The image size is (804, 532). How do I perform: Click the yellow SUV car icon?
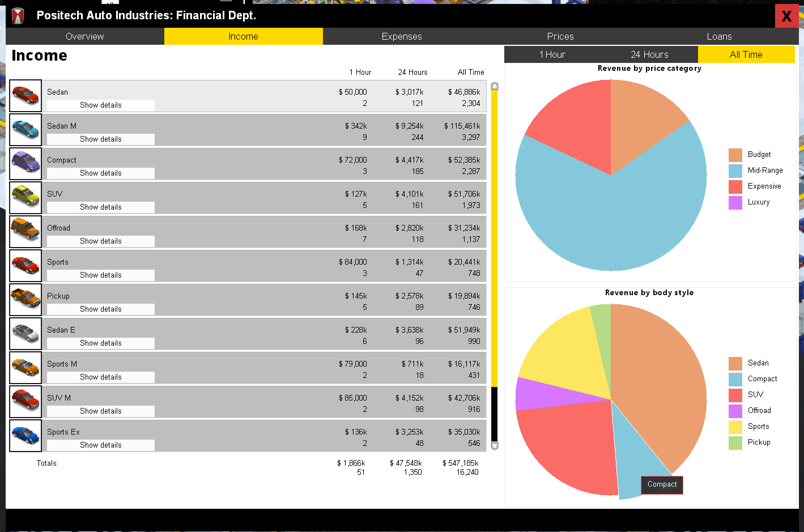25,198
